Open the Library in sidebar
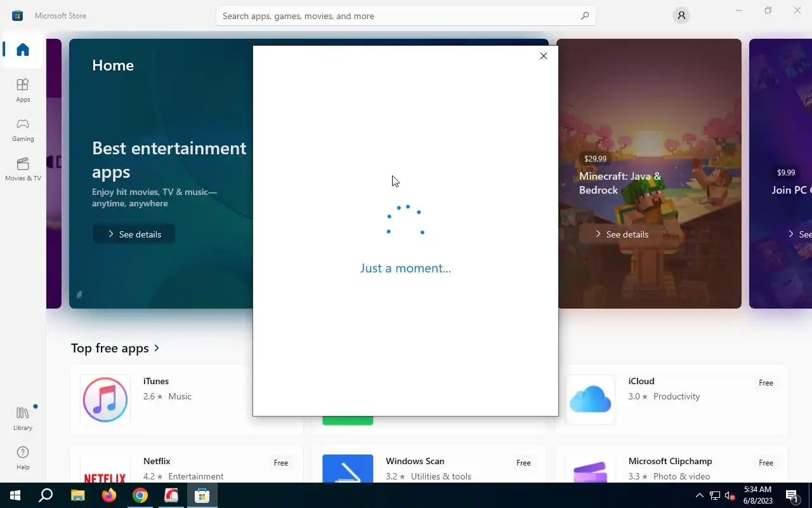This screenshot has width=812, height=508. (x=23, y=418)
